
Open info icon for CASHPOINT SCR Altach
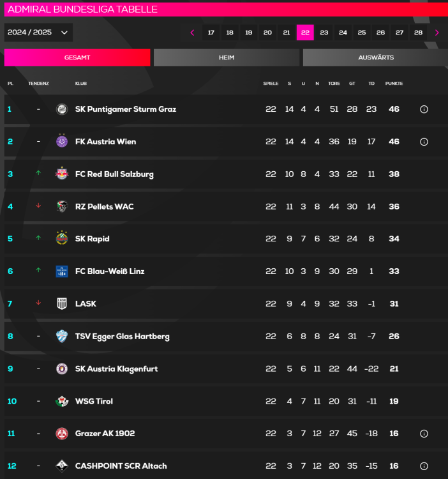424,466
